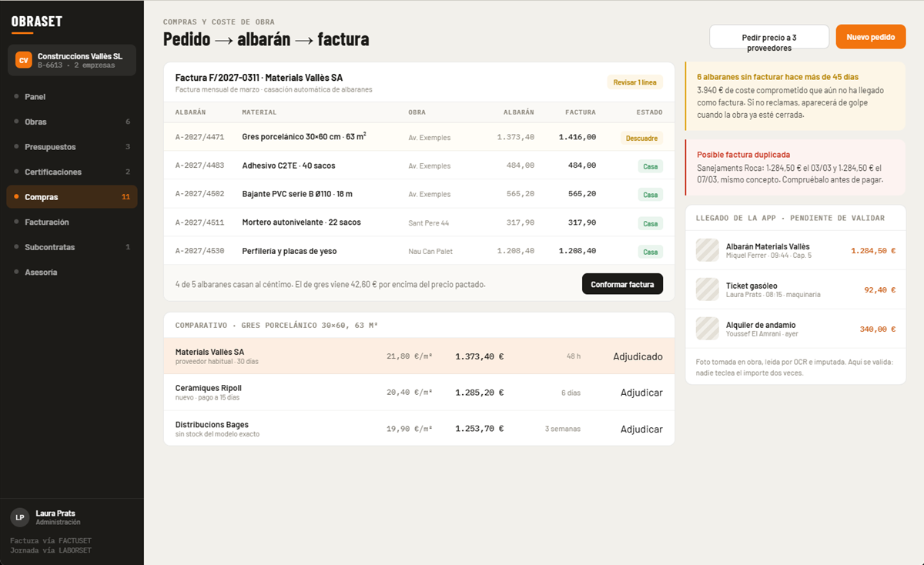Open the Alquiler de andamio photo thumbnail

tap(707, 329)
